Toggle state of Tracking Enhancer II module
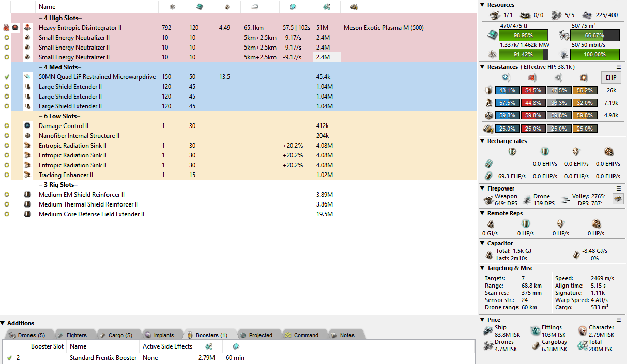This screenshot has height=364, width=627. pos(6,175)
